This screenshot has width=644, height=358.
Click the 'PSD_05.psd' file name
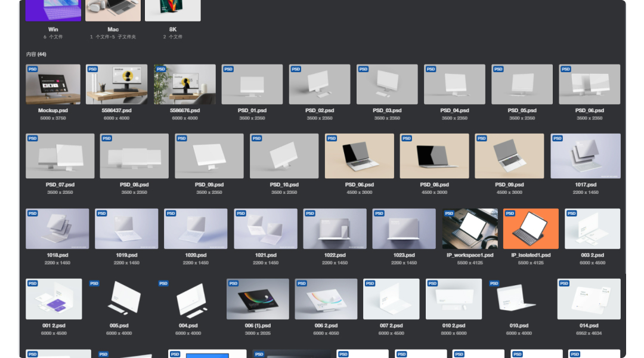pyautogui.click(x=522, y=110)
